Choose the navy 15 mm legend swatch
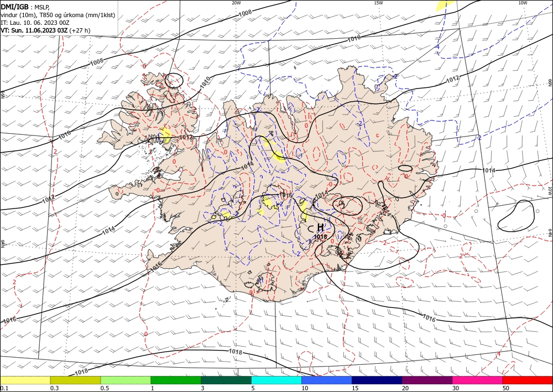Viewport: 553px width, 392px height. pos(377,380)
